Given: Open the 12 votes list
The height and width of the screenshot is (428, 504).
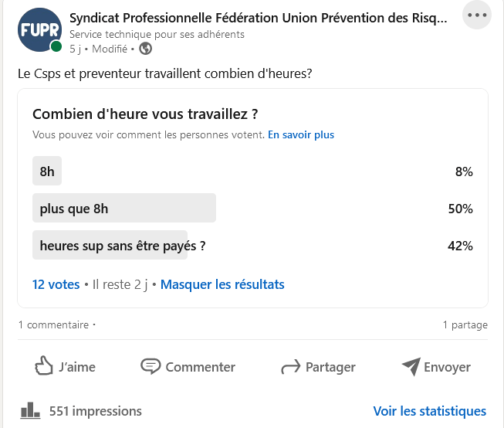Looking at the screenshot, I should point(56,284).
